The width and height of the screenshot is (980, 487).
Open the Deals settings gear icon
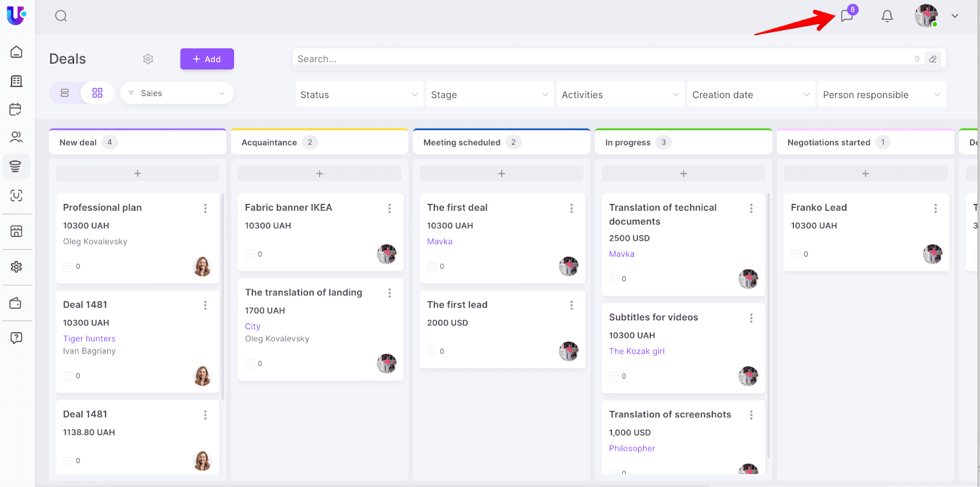pyautogui.click(x=148, y=59)
